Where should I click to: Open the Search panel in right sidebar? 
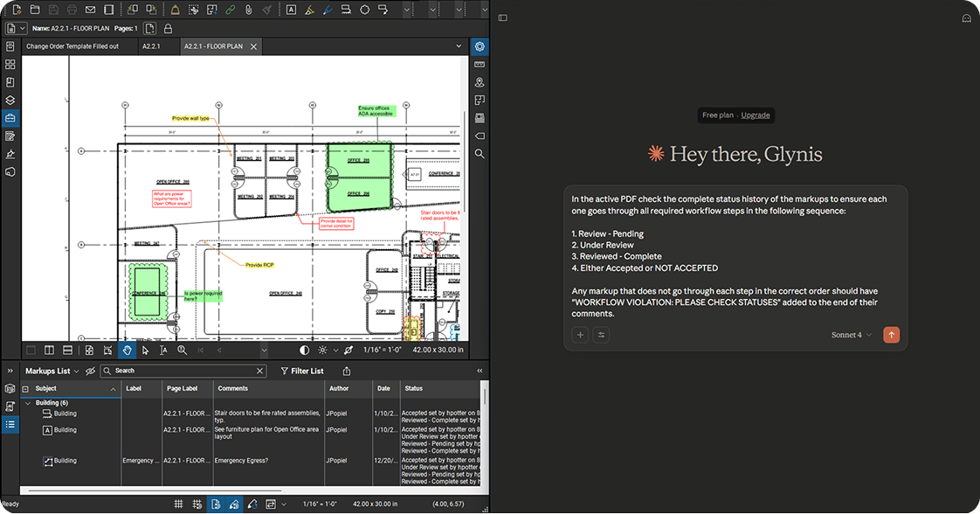(480, 154)
